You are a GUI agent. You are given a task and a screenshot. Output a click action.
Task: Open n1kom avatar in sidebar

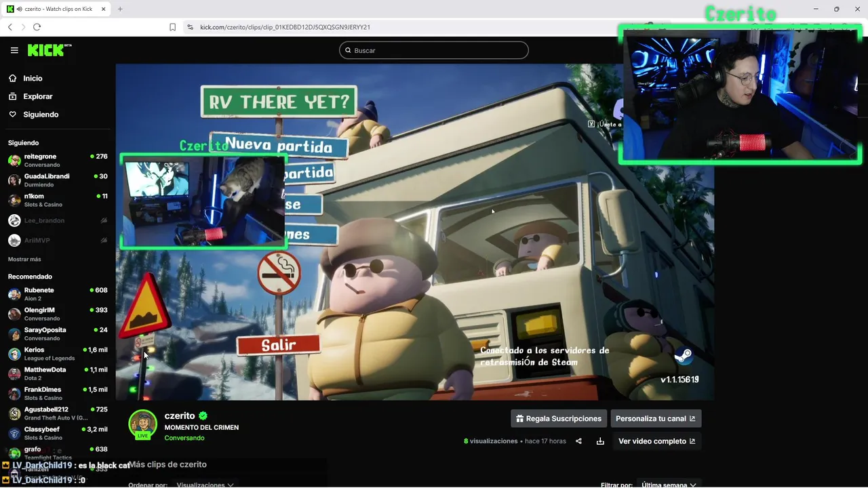click(14, 200)
